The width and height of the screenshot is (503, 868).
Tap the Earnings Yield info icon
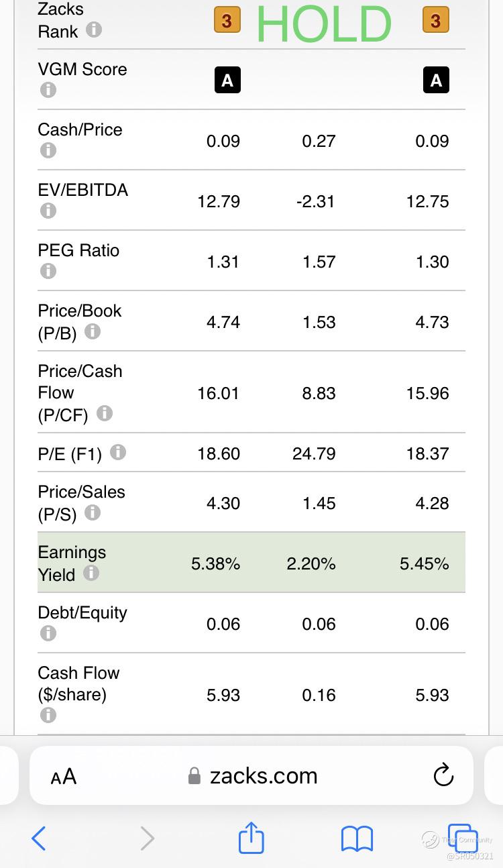coord(91,573)
